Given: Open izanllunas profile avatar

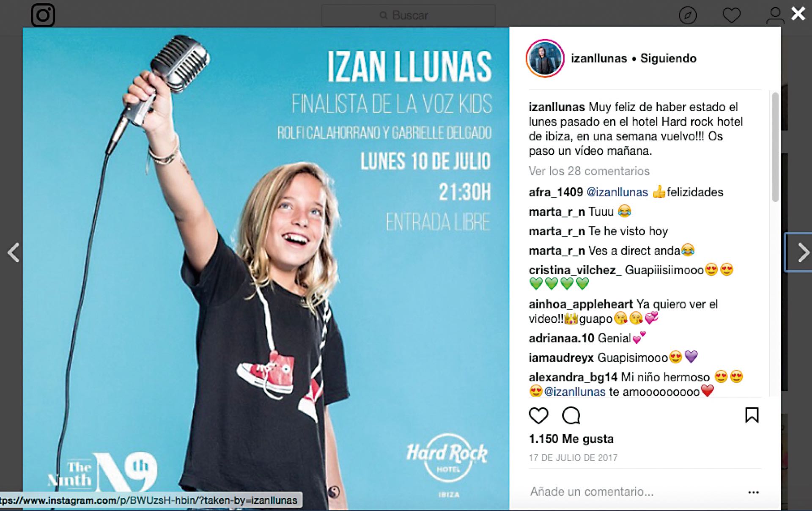Looking at the screenshot, I should 545,58.
